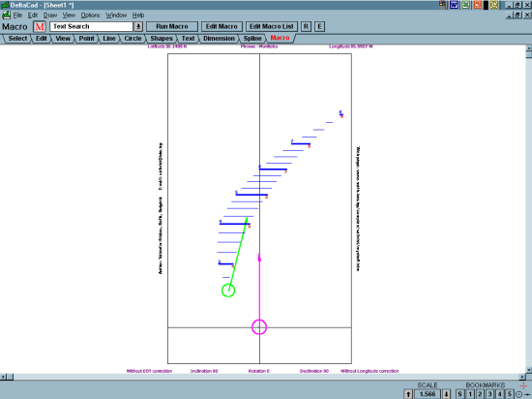Click the Run Macro button
This screenshot has width=532, height=399.
[172, 26]
